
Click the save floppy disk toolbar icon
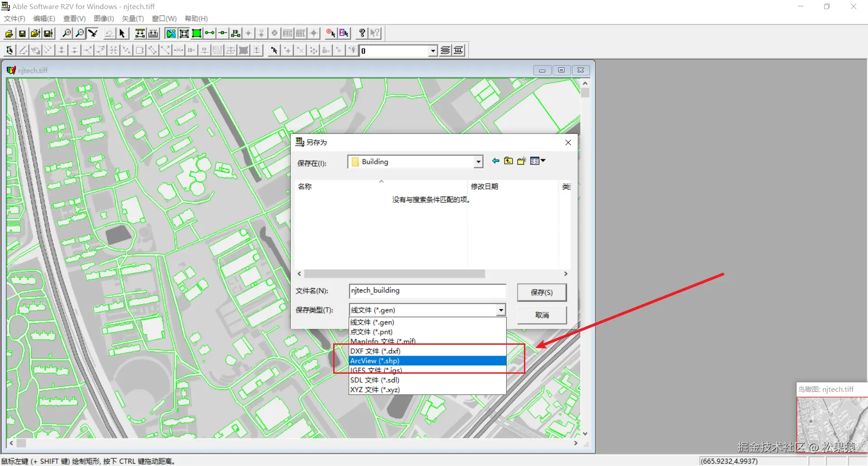[x=22, y=33]
